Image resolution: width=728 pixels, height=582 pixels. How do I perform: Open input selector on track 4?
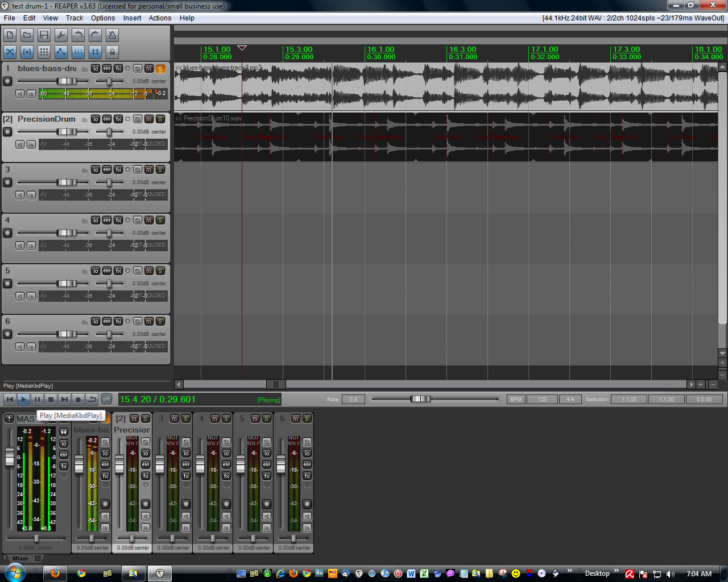click(31, 246)
